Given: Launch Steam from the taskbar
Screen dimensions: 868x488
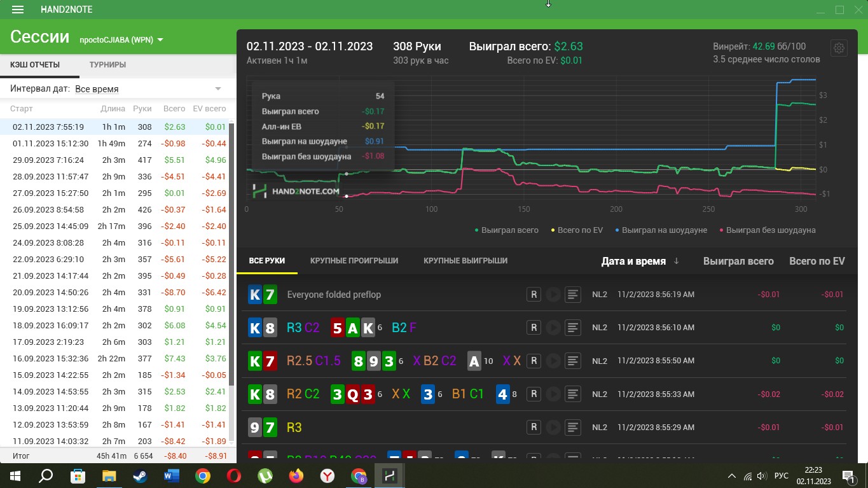Looking at the screenshot, I should click(x=140, y=475).
